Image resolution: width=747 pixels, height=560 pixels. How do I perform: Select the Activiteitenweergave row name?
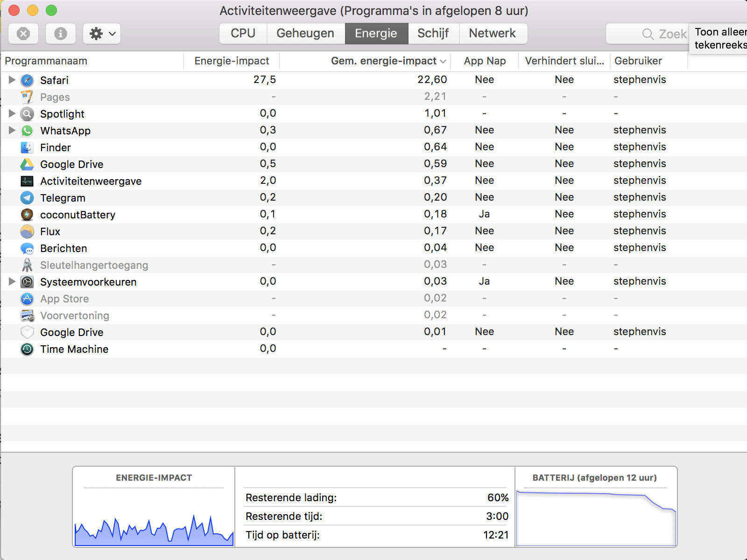click(91, 181)
